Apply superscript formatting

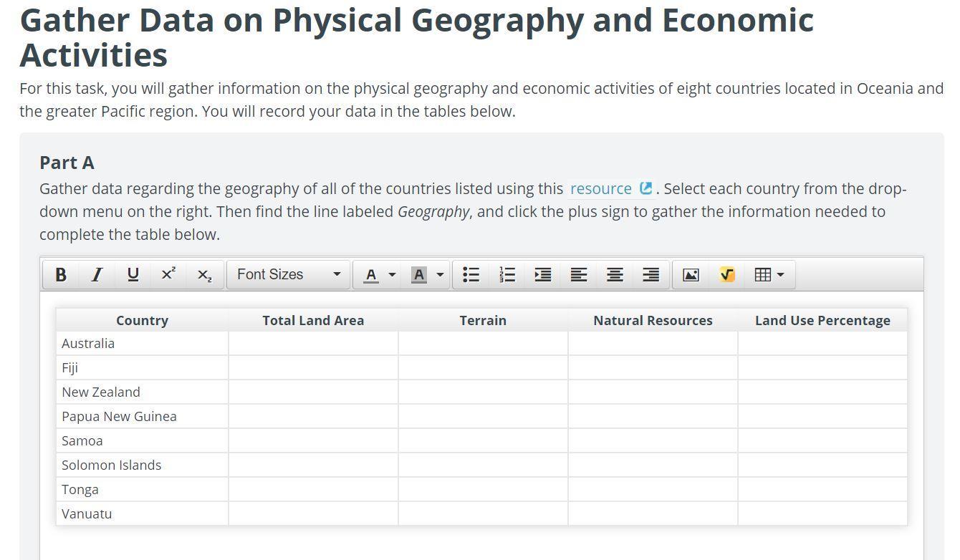[168, 275]
